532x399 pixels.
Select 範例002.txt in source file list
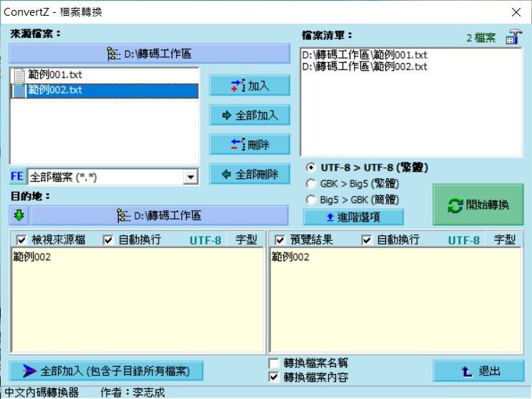pos(104,90)
